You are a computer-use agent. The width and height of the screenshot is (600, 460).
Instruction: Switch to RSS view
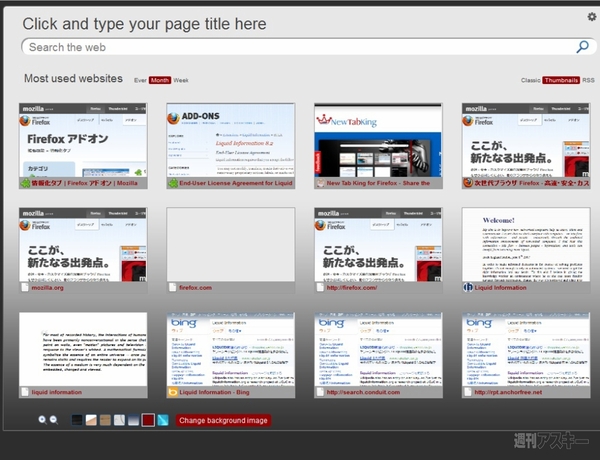pyautogui.click(x=588, y=80)
